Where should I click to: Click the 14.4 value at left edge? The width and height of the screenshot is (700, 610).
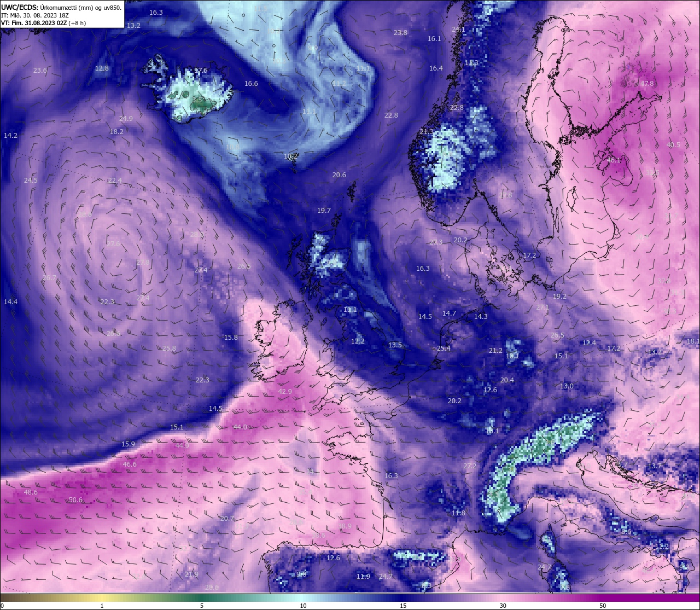point(10,302)
